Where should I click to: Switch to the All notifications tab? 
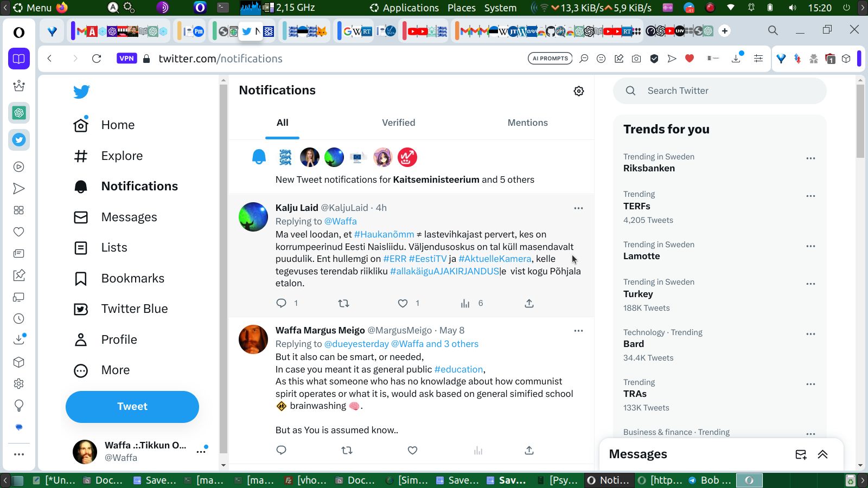point(282,123)
